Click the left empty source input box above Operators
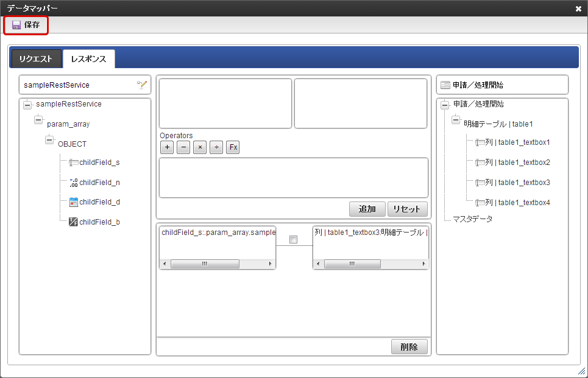 225,103
